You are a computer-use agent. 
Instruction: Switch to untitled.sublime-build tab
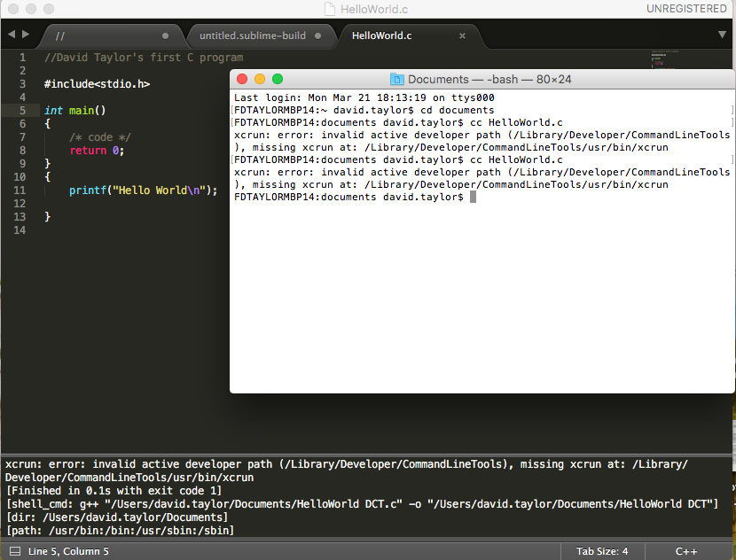tap(261, 35)
